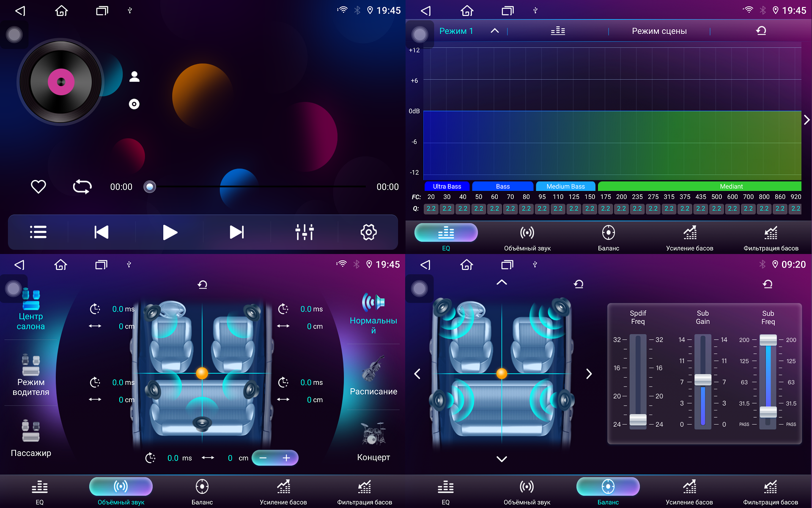This screenshot has height=508, width=812.
Task: Skip to next track
Action: pos(236,232)
